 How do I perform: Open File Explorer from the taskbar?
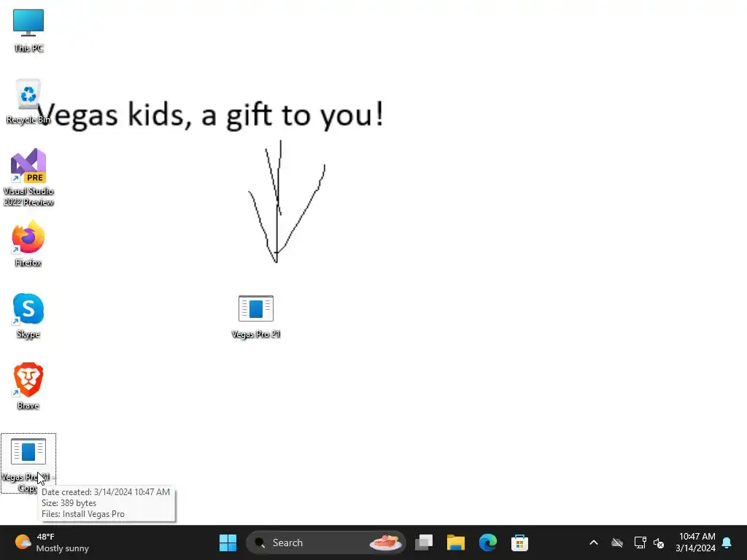tap(455, 542)
